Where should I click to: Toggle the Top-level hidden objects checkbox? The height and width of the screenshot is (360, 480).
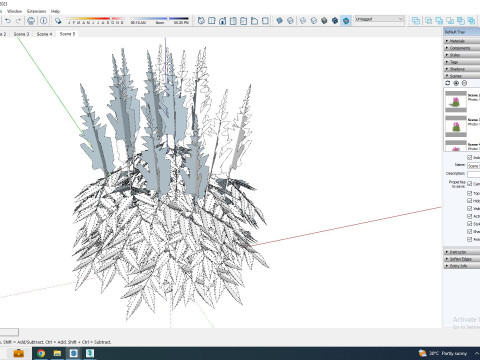tap(469, 193)
